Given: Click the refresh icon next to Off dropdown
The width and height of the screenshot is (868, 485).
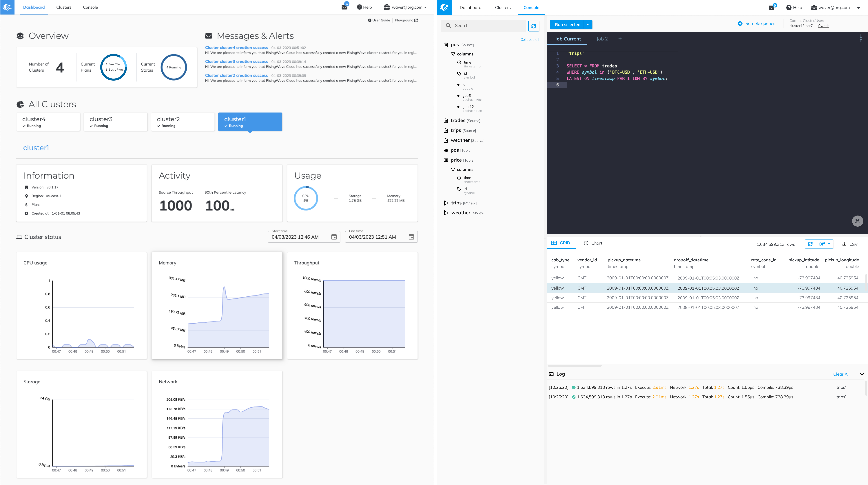Looking at the screenshot, I should (x=810, y=244).
